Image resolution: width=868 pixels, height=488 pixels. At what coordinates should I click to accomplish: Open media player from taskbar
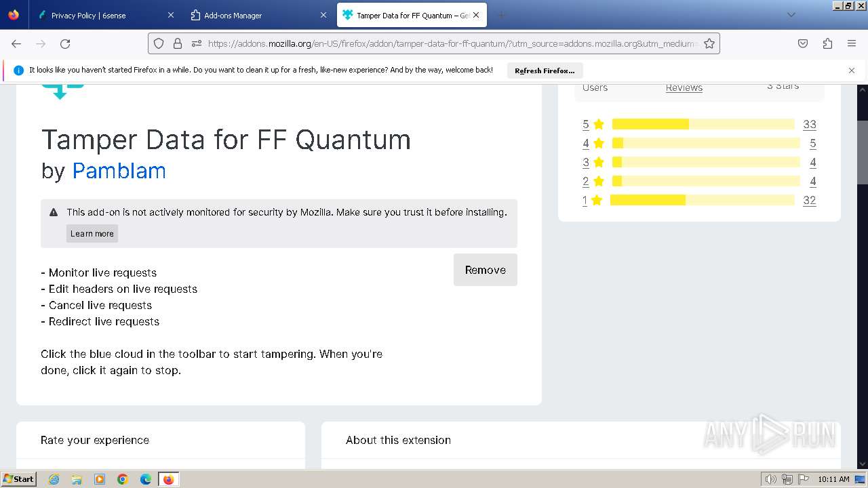click(100, 479)
